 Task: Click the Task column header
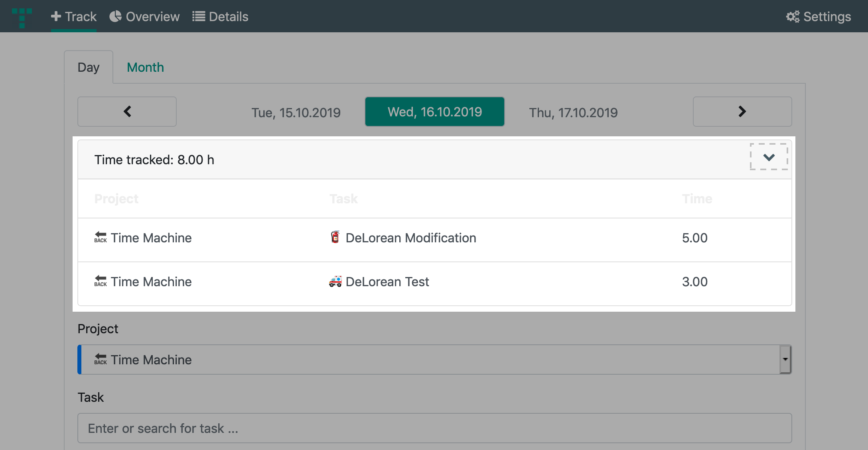[343, 198]
